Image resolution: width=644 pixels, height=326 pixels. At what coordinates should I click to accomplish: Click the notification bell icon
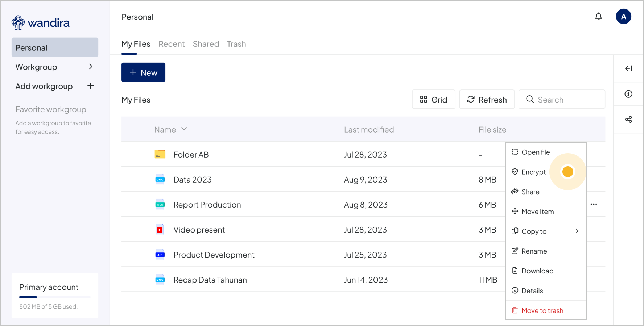pyautogui.click(x=598, y=17)
